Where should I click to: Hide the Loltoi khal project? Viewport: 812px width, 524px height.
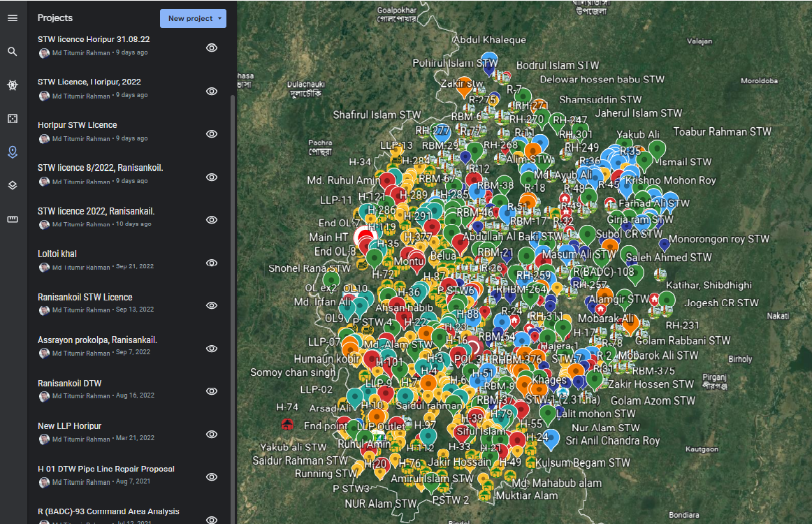coord(212,263)
